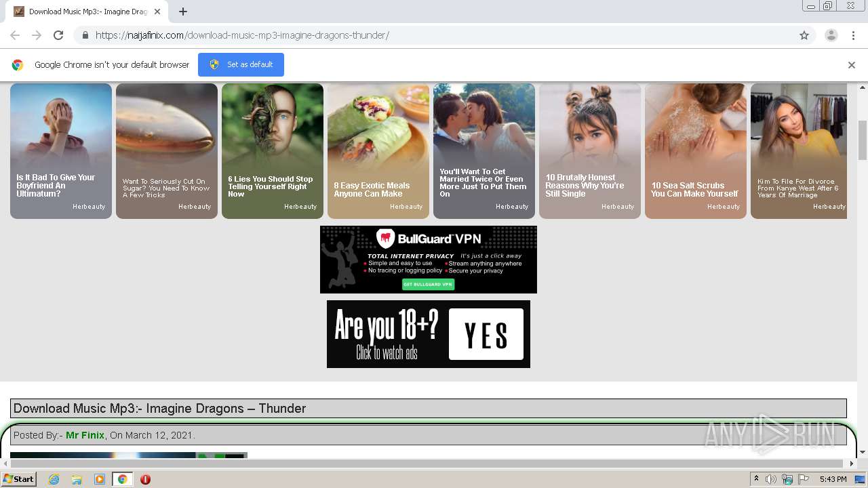
Task: Go forward to the next page
Action: (x=37, y=35)
